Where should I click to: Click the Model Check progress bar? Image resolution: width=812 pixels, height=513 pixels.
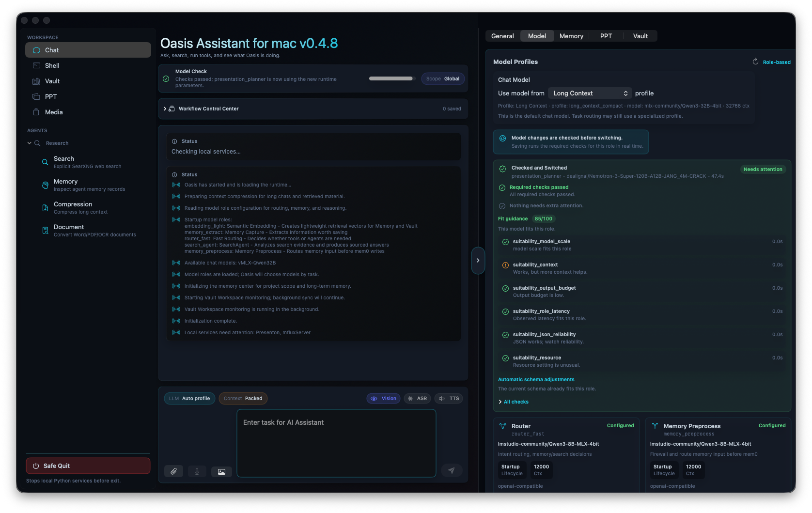click(x=392, y=78)
